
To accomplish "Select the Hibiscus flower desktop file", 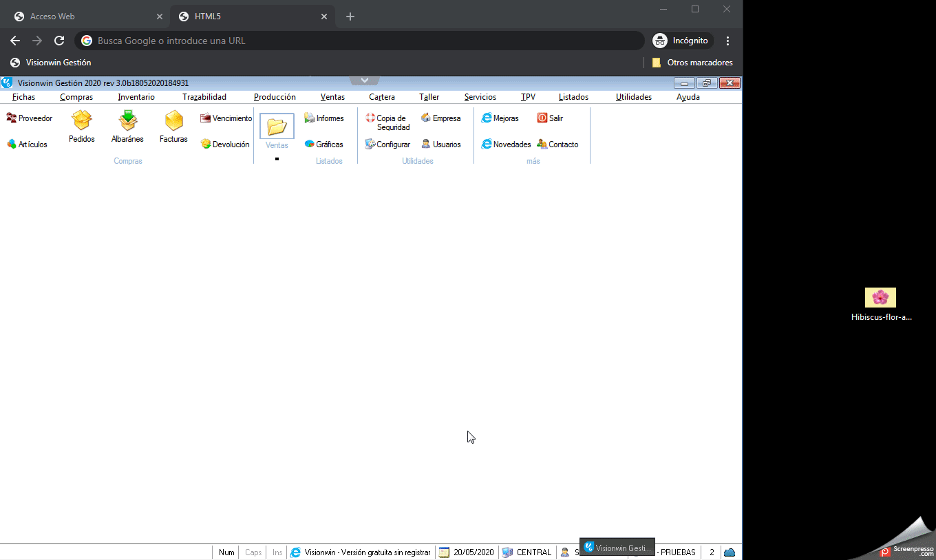I will (881, 305).
